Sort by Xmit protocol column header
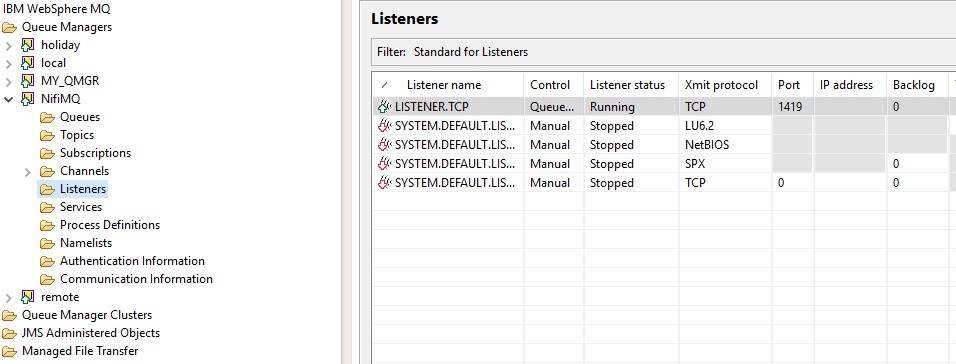The height and width of the screenshot is (364, 956). tap(726, 85)
